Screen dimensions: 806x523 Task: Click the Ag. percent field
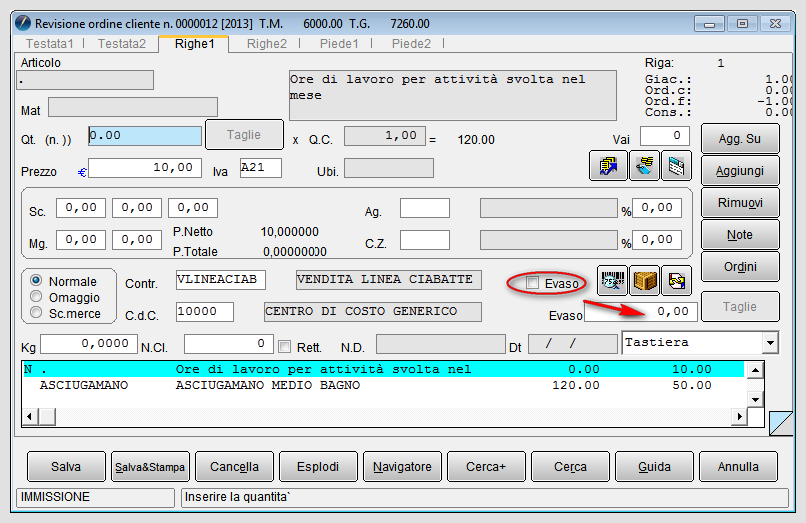point(657,208)
